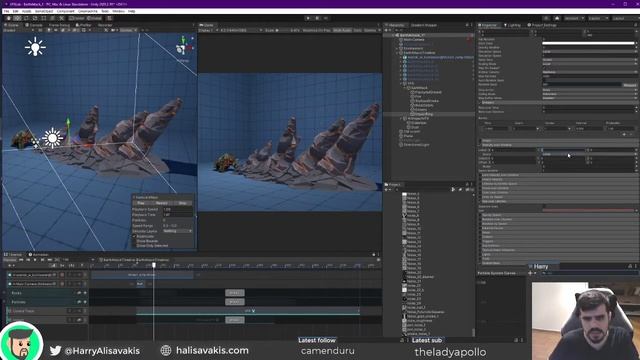The height and width of the screenshot is (360, 640).
Task: Click the editor Pause button
Action: click(x=317, y=18)
